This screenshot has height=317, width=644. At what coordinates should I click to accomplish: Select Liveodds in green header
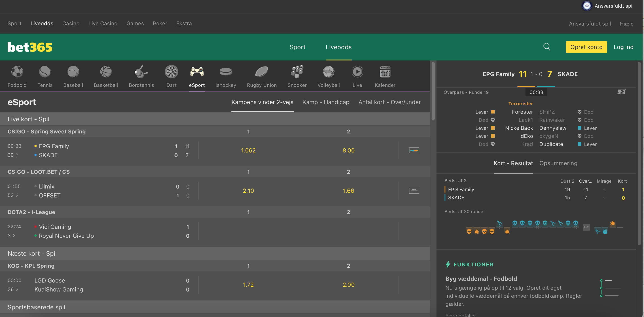point(339,47)
